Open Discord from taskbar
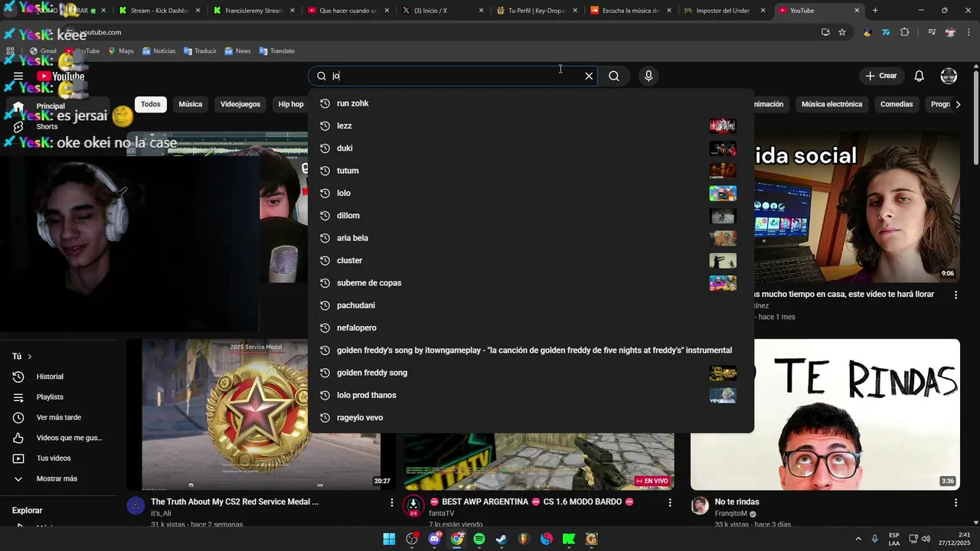This screenshot has height=551, width=980. [435, 539]
